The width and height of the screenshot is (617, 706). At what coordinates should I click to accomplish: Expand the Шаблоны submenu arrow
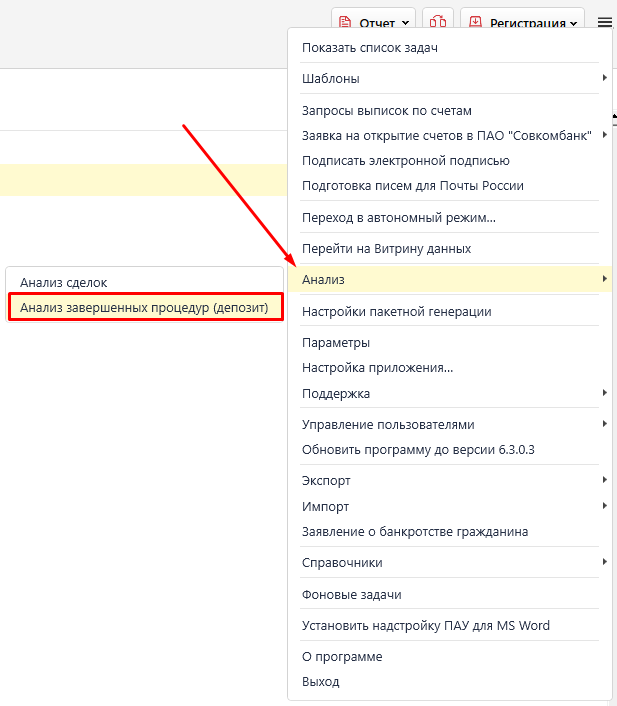pyautogui.click(x=605, y=78)
